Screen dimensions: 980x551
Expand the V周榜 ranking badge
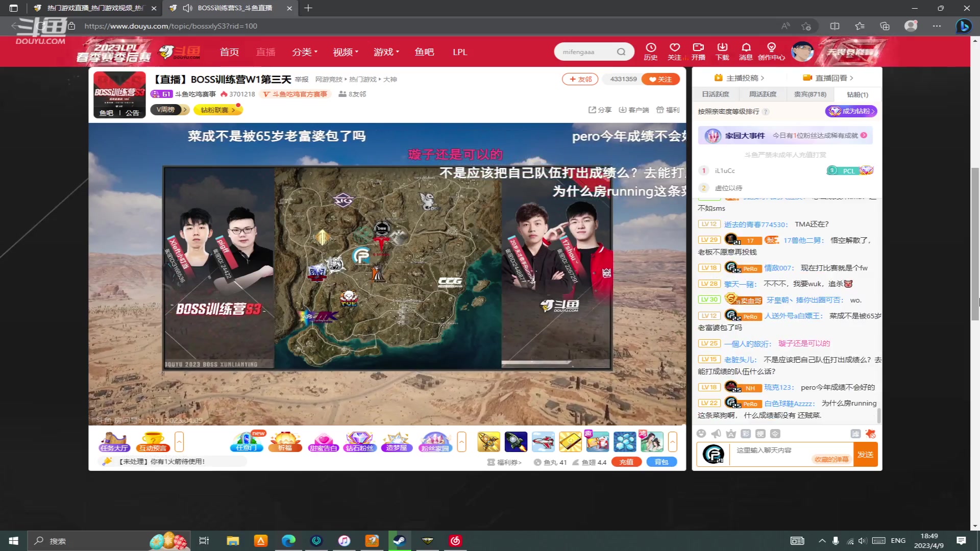(169, 110)
